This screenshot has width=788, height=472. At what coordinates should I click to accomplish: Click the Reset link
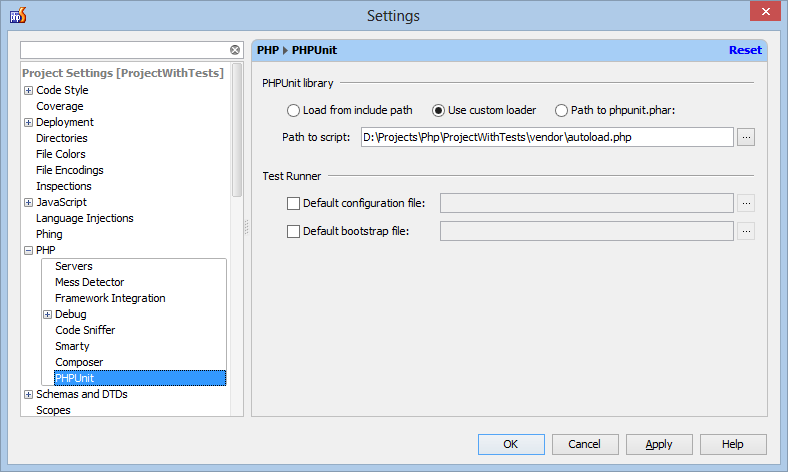(745, 50)
